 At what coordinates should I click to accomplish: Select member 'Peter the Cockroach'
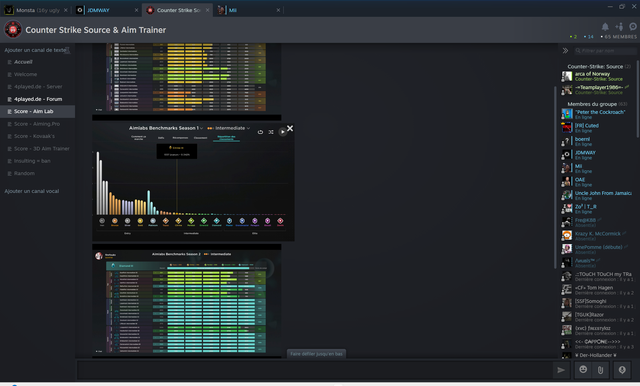pyautogui.click(x=598, y=114)
